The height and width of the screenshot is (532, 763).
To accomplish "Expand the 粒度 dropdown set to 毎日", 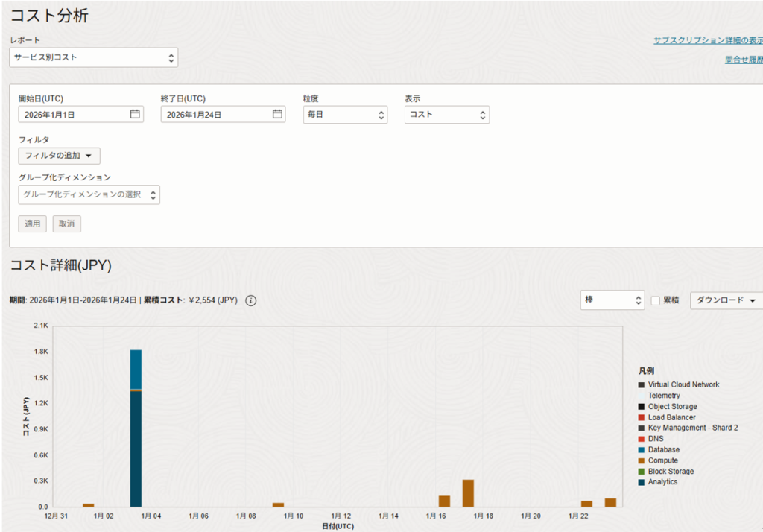I will (345, 115).
